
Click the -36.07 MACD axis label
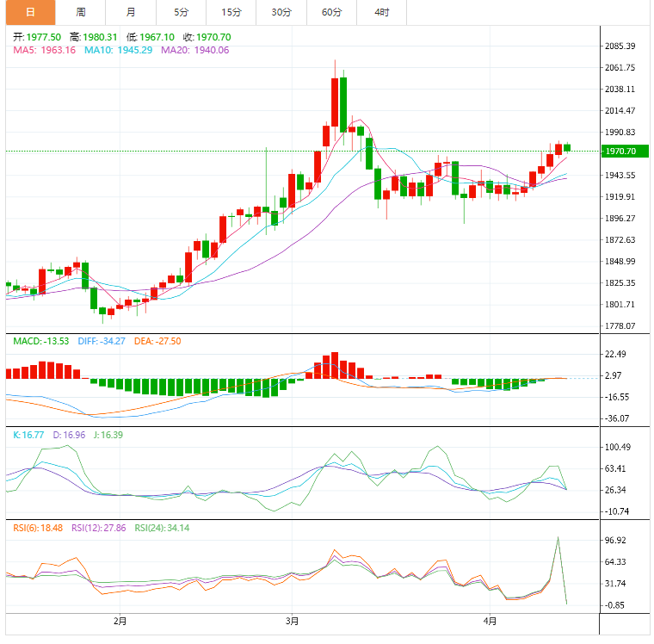coord(617,418)
